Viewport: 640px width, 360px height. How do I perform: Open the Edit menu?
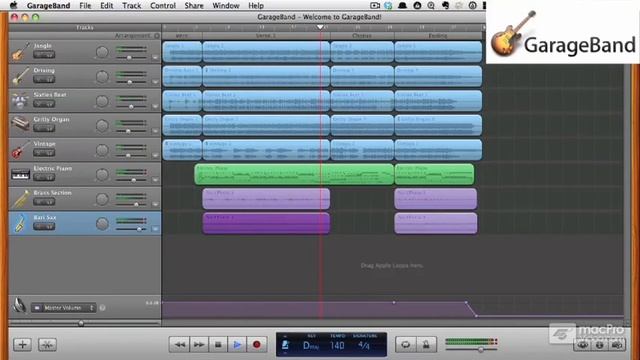pos(107,6)
